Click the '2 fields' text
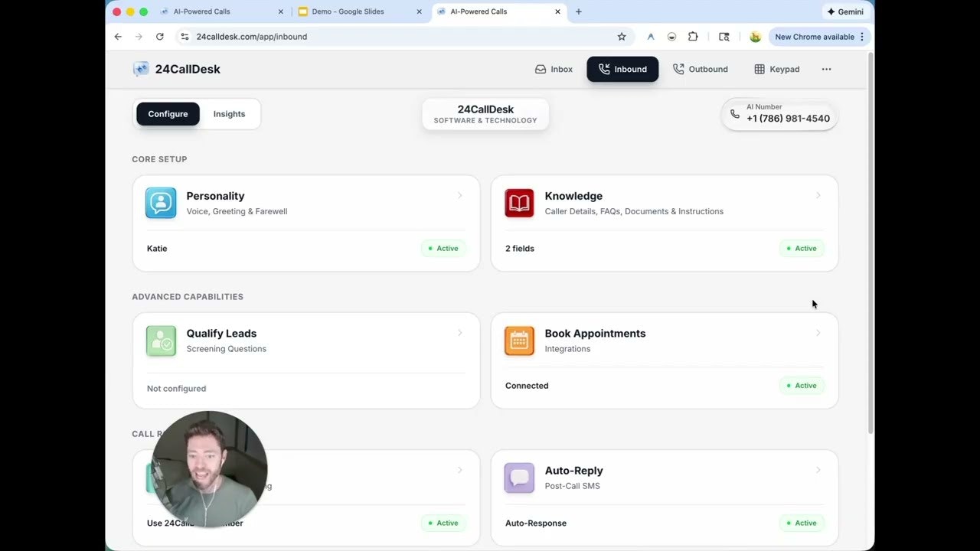980x551 pixels. [x=520, y=248]
